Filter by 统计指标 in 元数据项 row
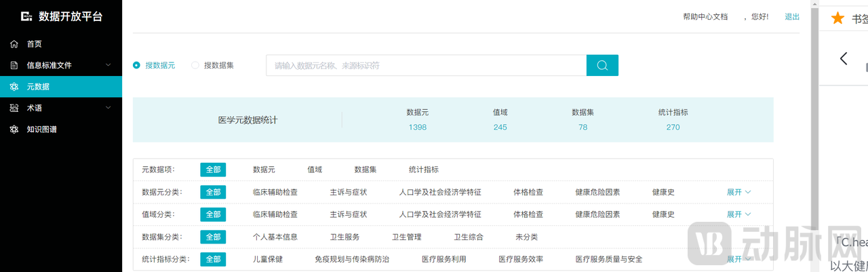The width and height of the screenshot is (868, 272). [x=423, y=170]
